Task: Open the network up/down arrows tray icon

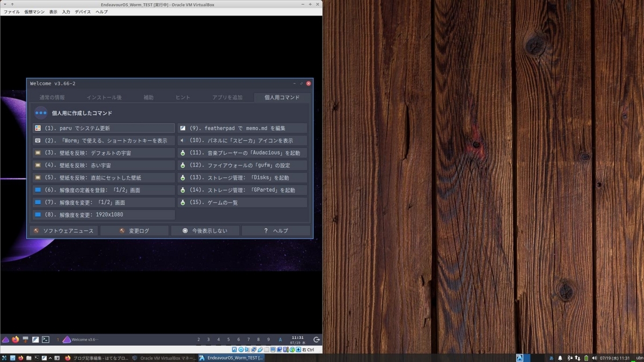Action: click(577, 358)
